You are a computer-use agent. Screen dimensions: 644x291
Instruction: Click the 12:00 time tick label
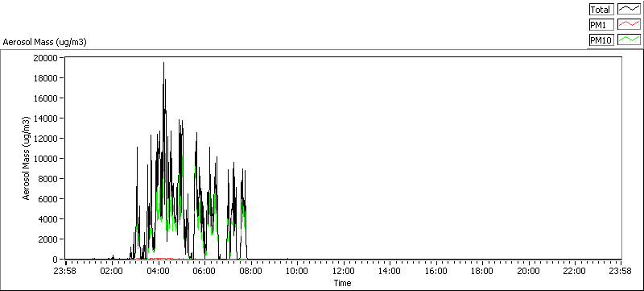click(x=343, y=271)
